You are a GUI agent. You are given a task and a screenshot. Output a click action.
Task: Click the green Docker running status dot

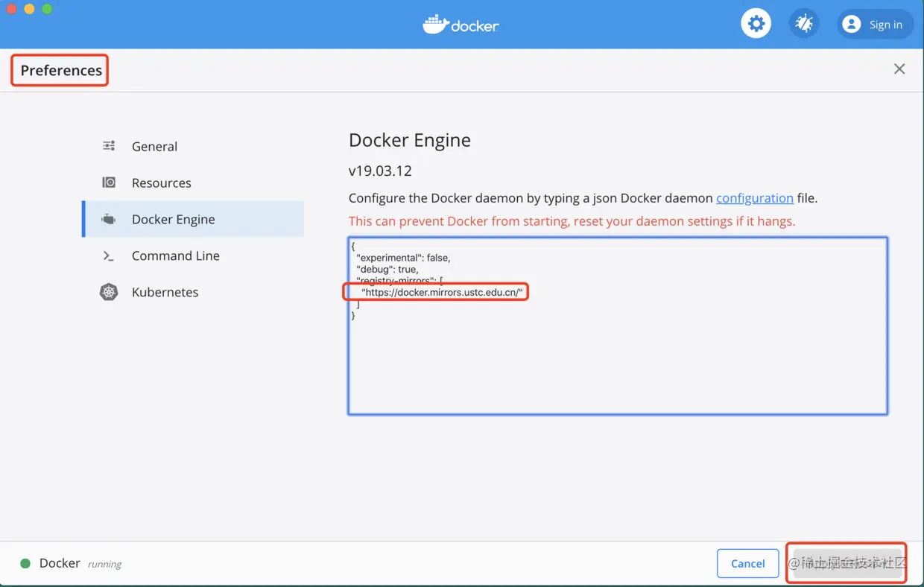(25, 563)
